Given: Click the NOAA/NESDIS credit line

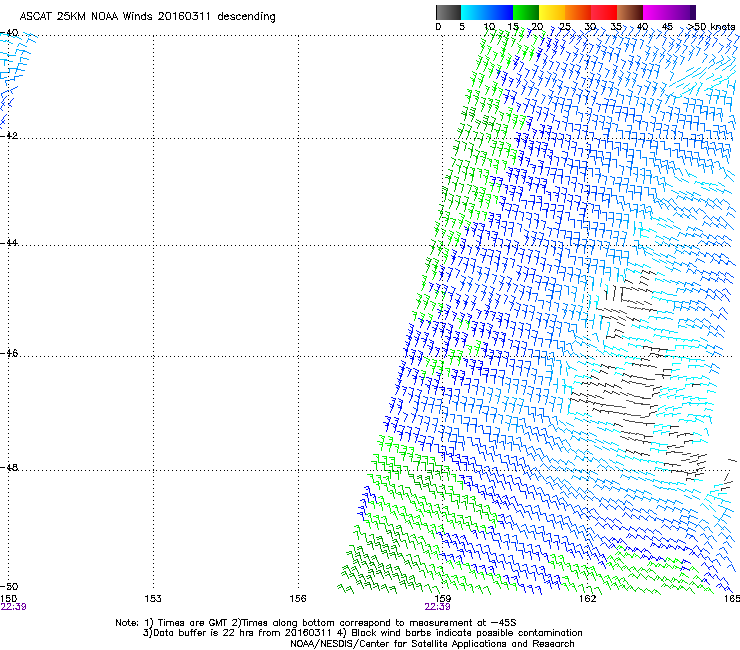Looking at the screenshot, I should 432,644.
